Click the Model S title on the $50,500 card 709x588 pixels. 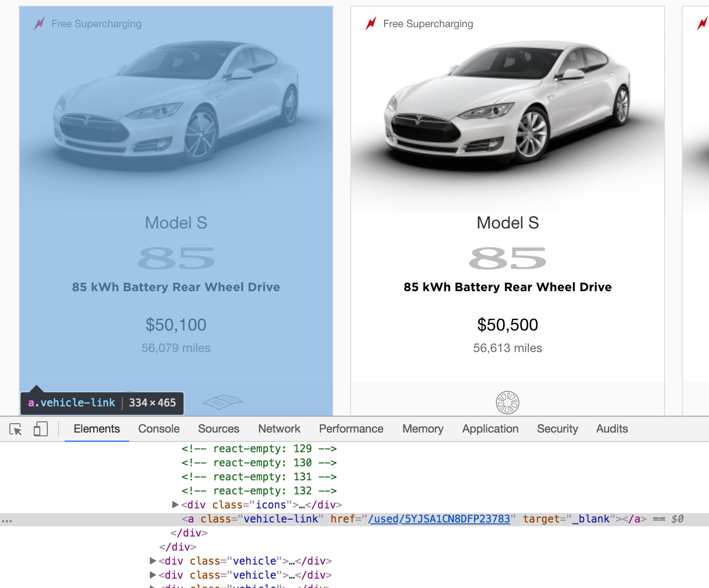tap(508, 223)
